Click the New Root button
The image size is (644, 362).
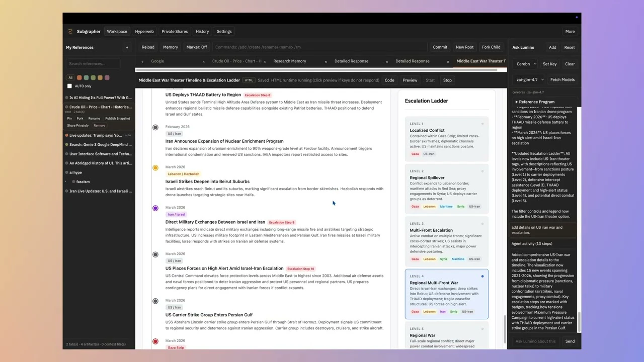pyautogui.click(x=464, y=47)
